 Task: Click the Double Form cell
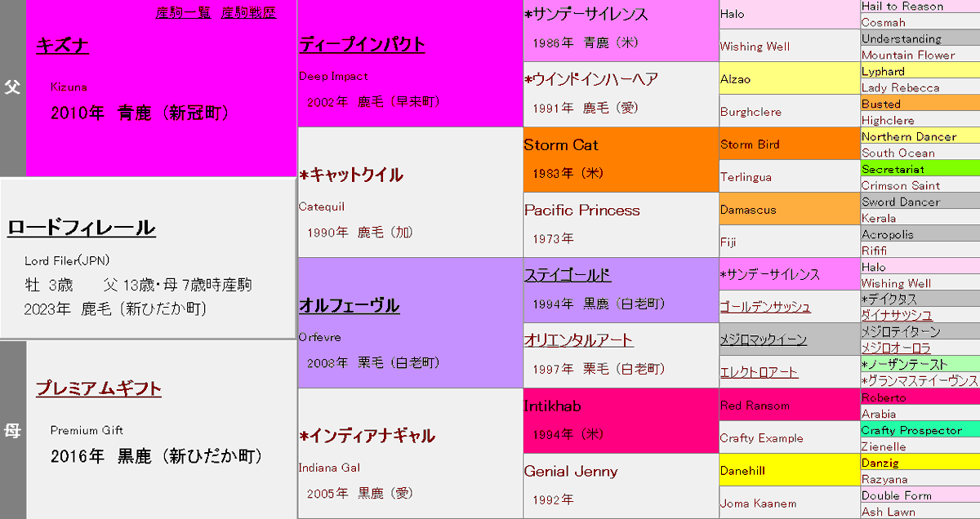click(920, 495)
